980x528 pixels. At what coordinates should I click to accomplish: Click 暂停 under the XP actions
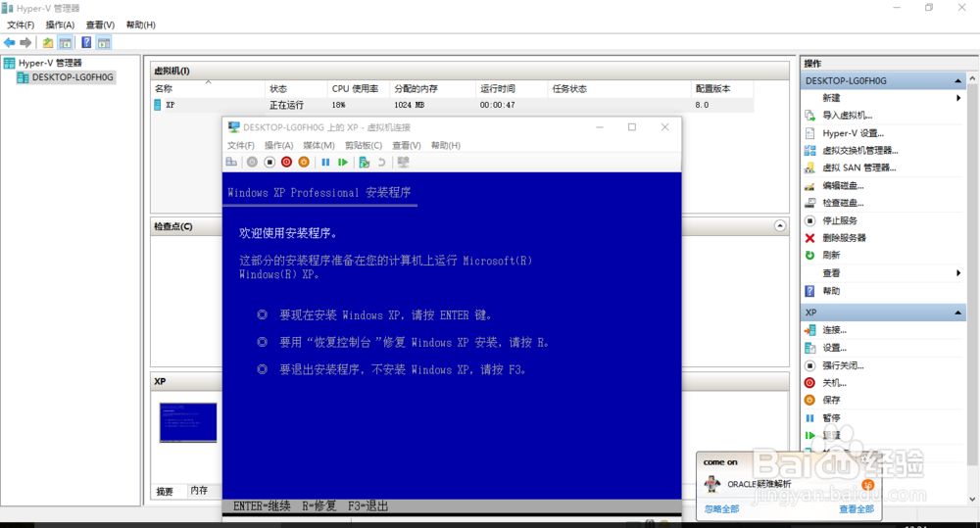tap(831, 417)
